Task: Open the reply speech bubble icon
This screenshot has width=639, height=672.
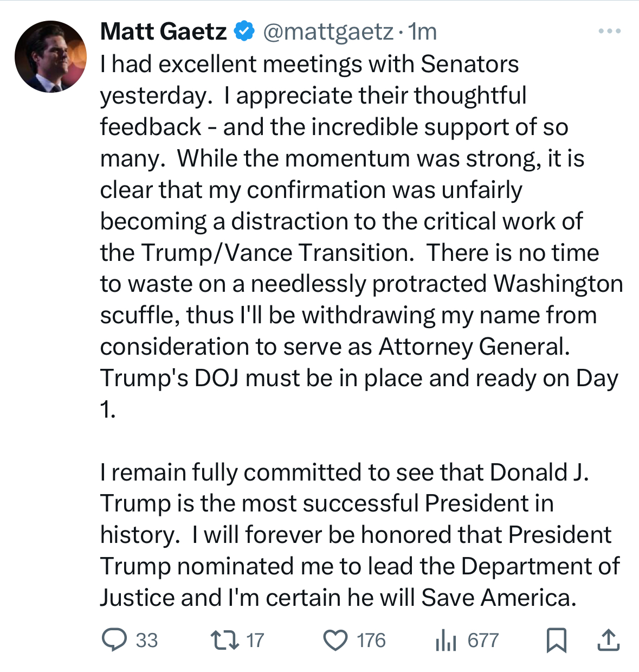Action: (114, 639)
